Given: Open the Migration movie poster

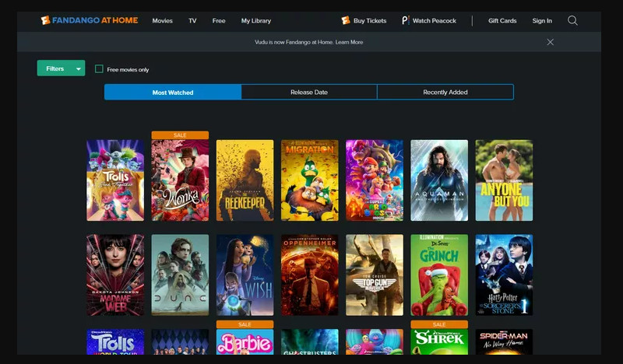Looking at the screenshot, I should [x=310, y=180].
